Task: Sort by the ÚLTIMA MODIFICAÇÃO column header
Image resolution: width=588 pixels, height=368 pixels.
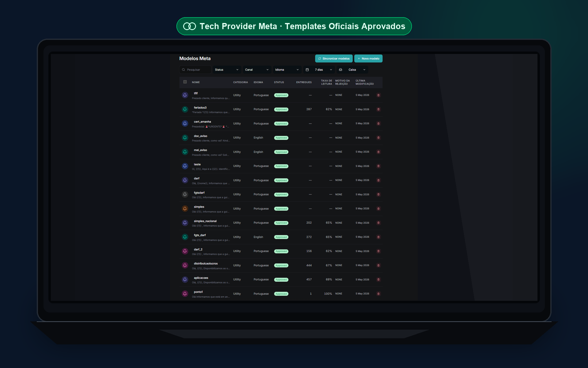Action: (364, 82)
